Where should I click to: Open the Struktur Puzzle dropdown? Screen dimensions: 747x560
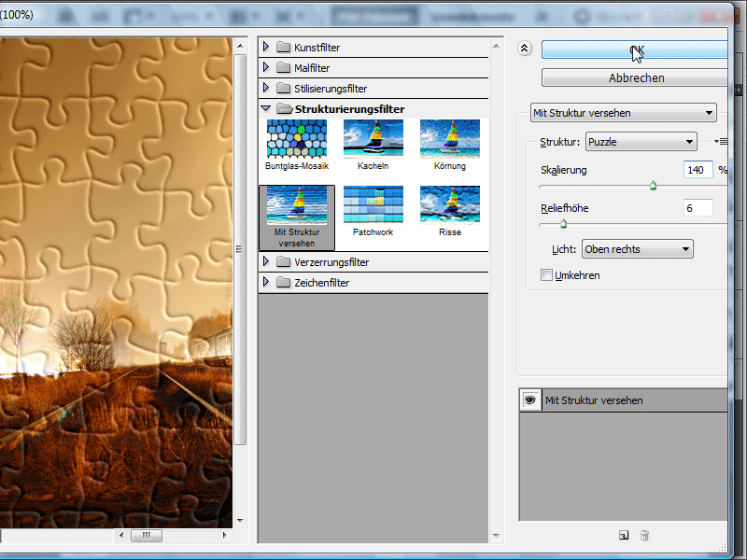pyautogui.click(x=641, y=142)
